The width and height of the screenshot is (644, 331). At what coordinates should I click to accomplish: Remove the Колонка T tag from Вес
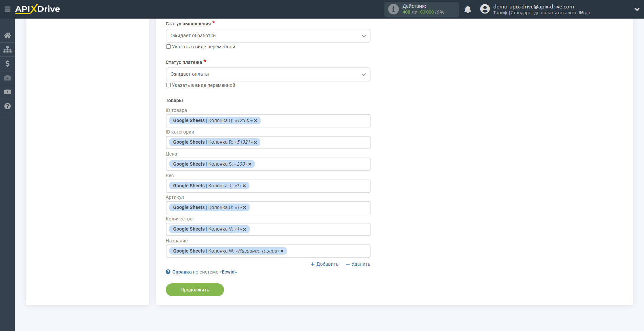pyautogui.click(x=244, y=186)
